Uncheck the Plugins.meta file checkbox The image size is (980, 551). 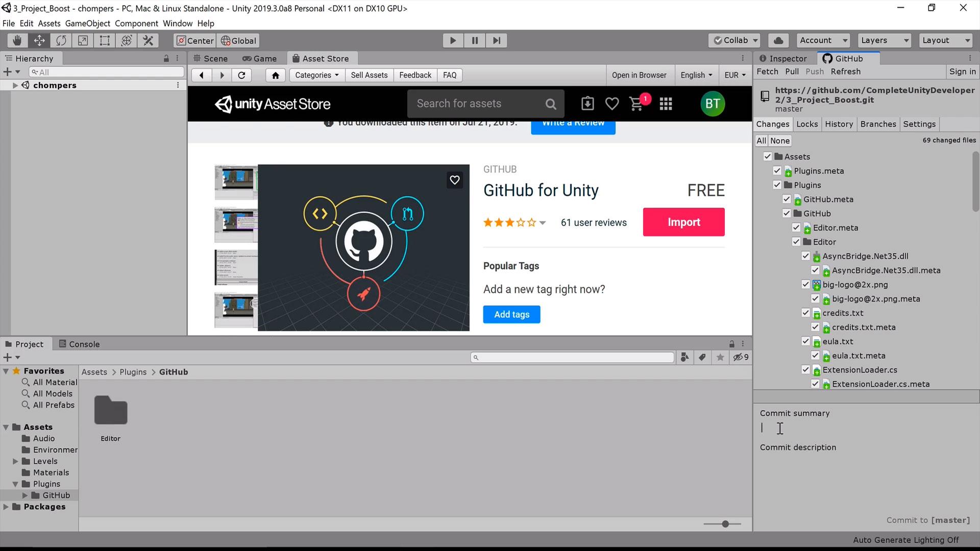(777, 170)
